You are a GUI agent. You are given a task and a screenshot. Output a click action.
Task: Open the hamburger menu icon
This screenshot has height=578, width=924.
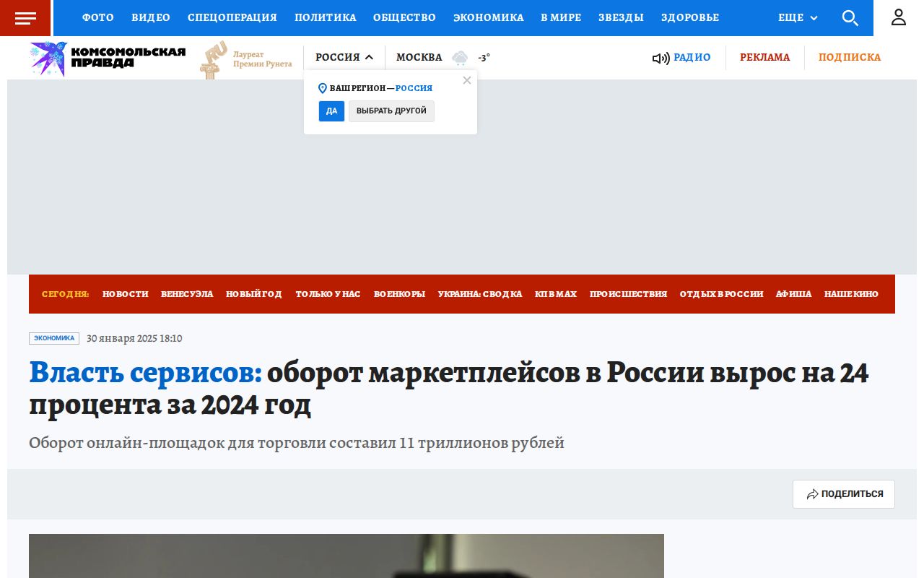pyautogui.click(x=25, y=17)
